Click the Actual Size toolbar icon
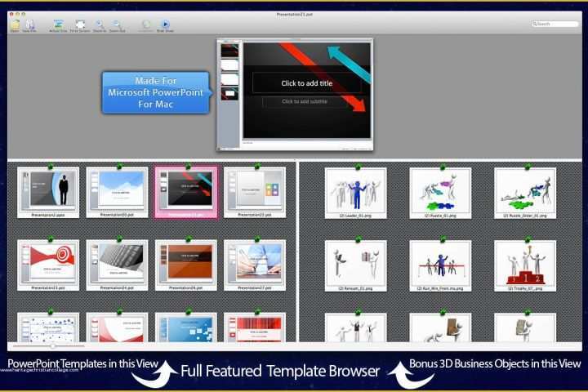 coord(58,24)
